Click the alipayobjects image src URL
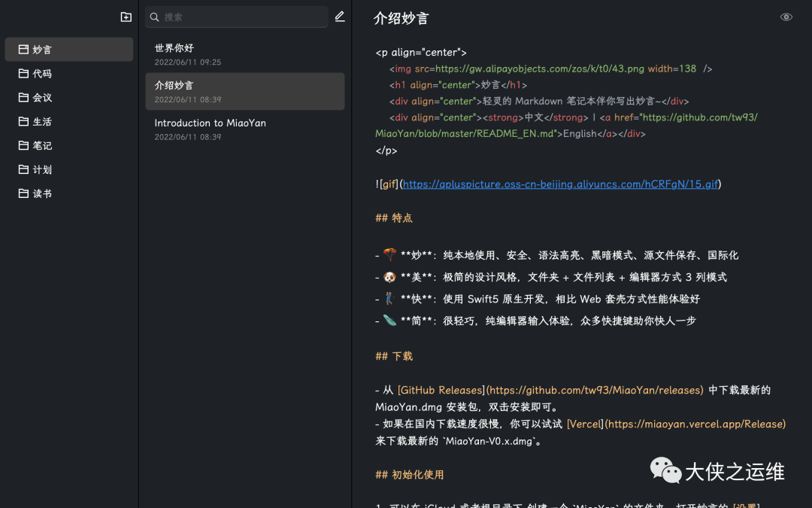This screenshot has height=508, width=812. coord(540,68)
